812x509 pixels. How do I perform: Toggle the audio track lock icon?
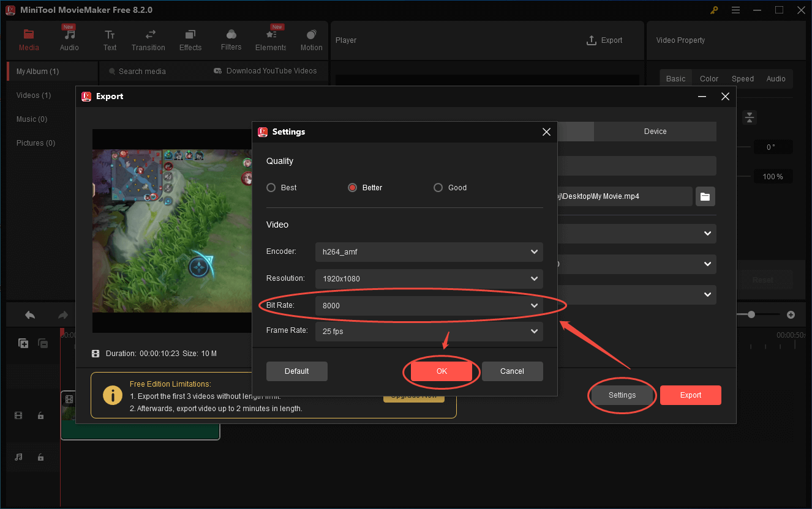click(40, 457)
